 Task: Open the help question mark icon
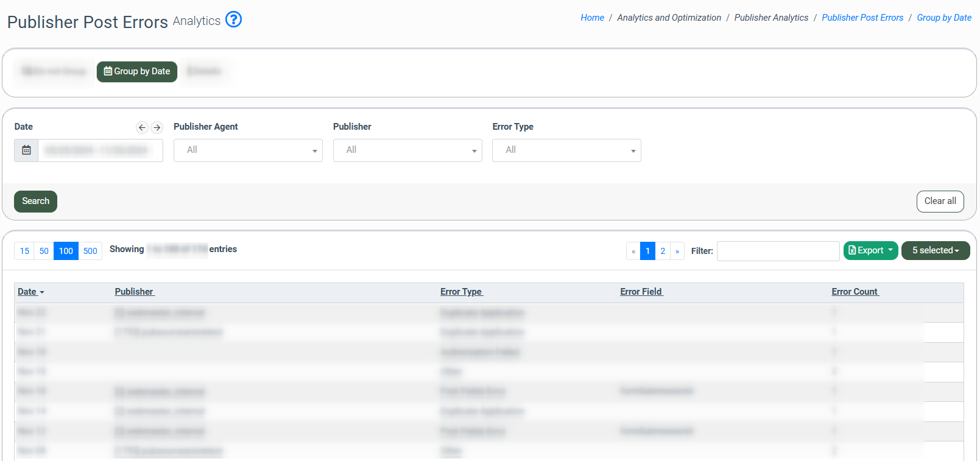[x=233, y=19]
